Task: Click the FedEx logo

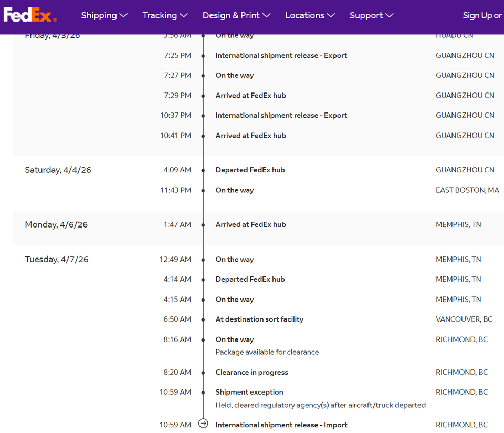Action: tap(30, 15)
